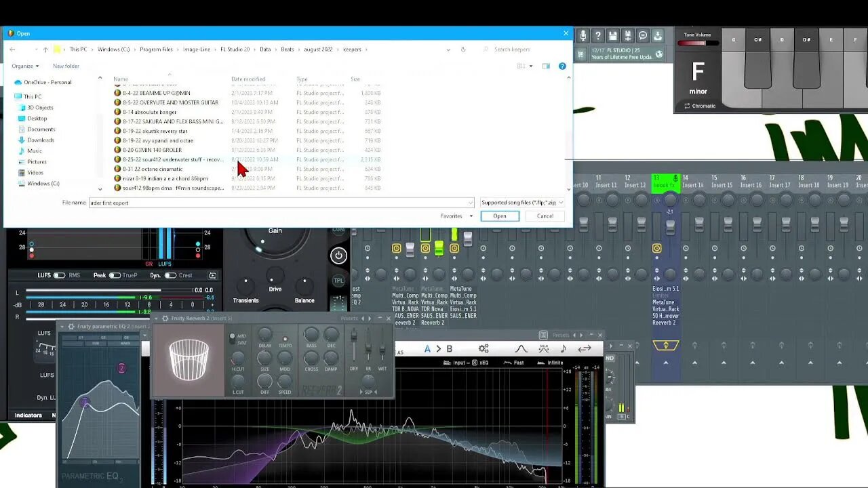Toggle the preview pane icon in Open dialog

tap(546, 66)
